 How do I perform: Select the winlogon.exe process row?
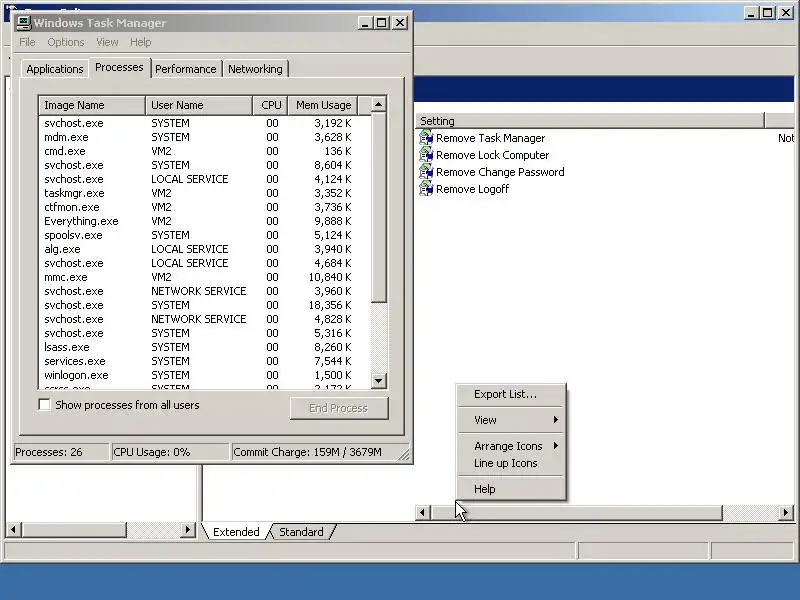[x=205, y=375]
